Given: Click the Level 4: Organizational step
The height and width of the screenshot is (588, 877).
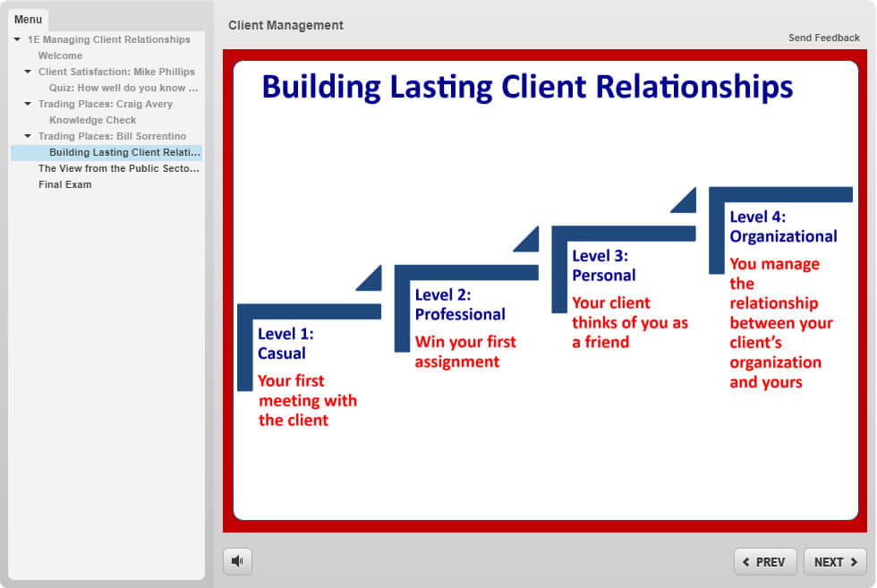Looking at the screenshot, I should 783,226.
